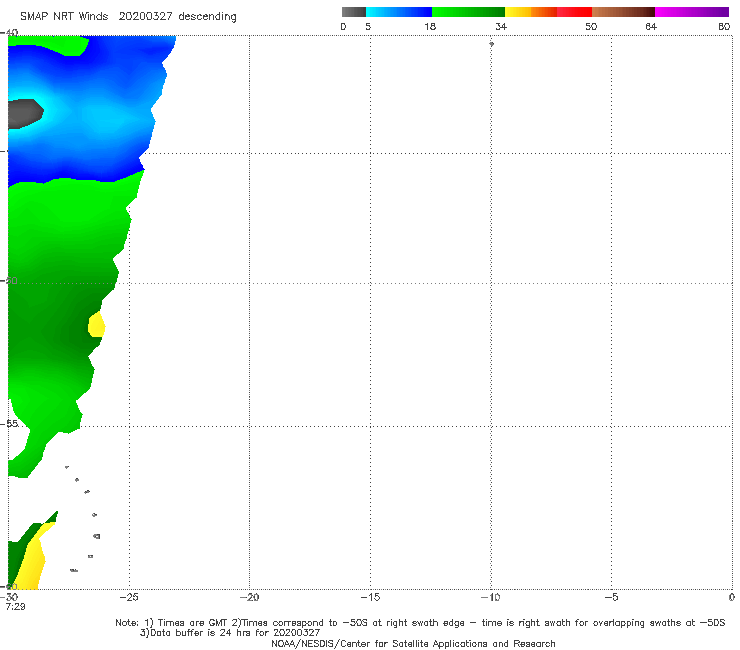The width and height of the screenshot is (740, 650).
Task: Click the yellow-orange segment of the colorbar
Action: pyautogui.click(x=530, y=12)
